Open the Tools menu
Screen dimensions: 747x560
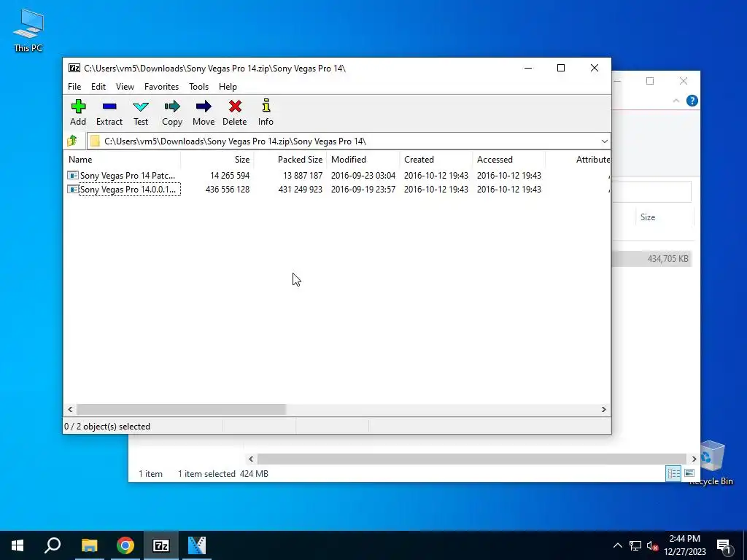point(198,87)
